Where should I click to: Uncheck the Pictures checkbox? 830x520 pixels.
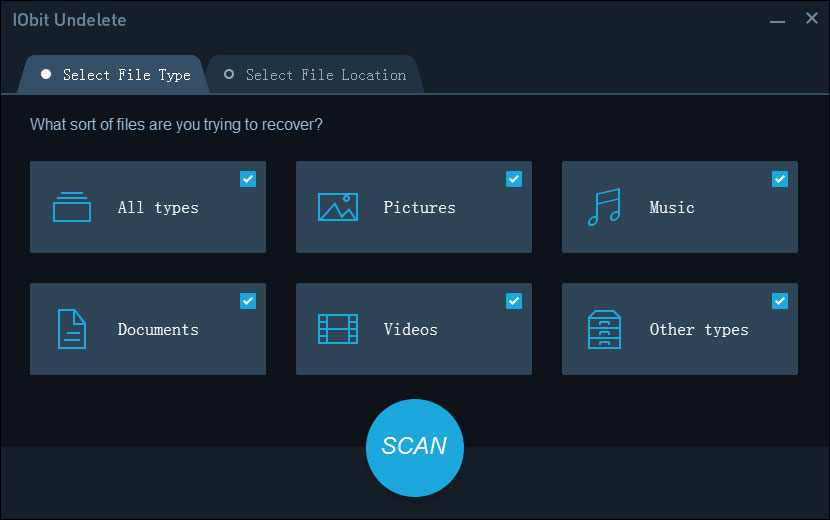click(514, 179)
